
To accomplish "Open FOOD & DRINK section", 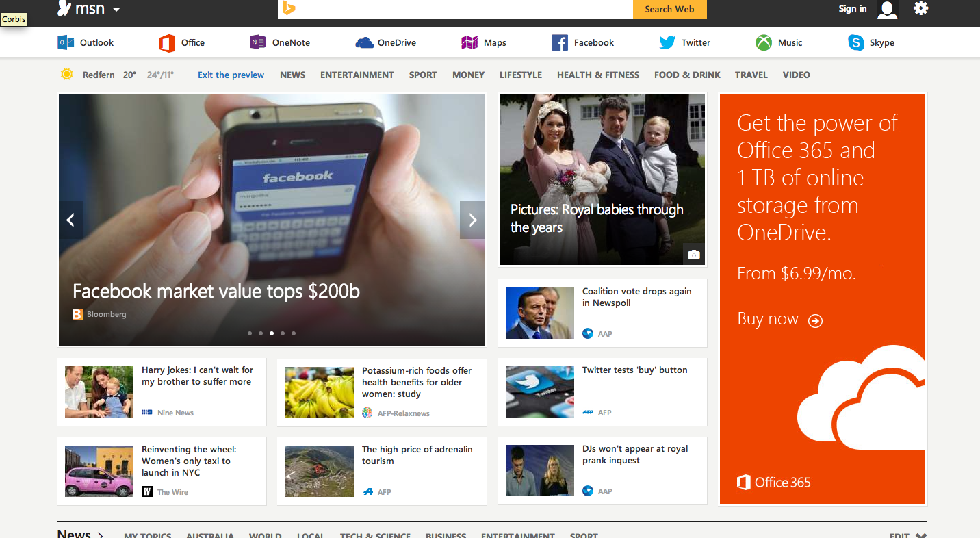I will (x=687, y=75).
